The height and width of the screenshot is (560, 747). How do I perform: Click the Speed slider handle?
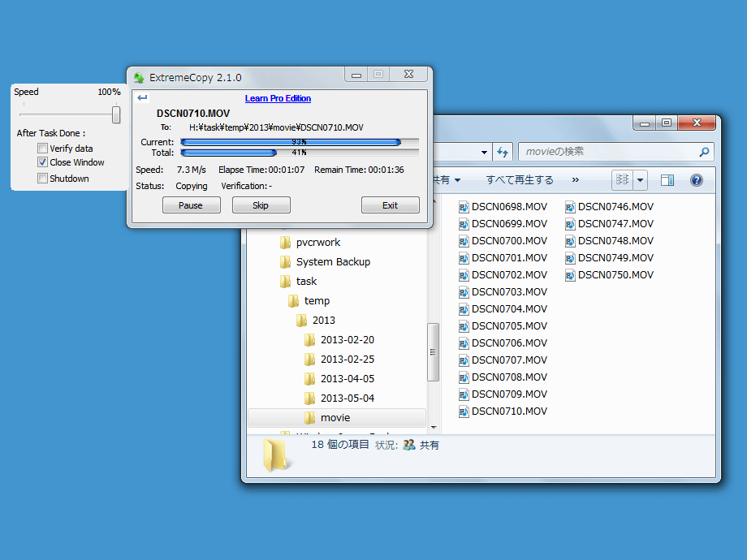coord(116,114)
